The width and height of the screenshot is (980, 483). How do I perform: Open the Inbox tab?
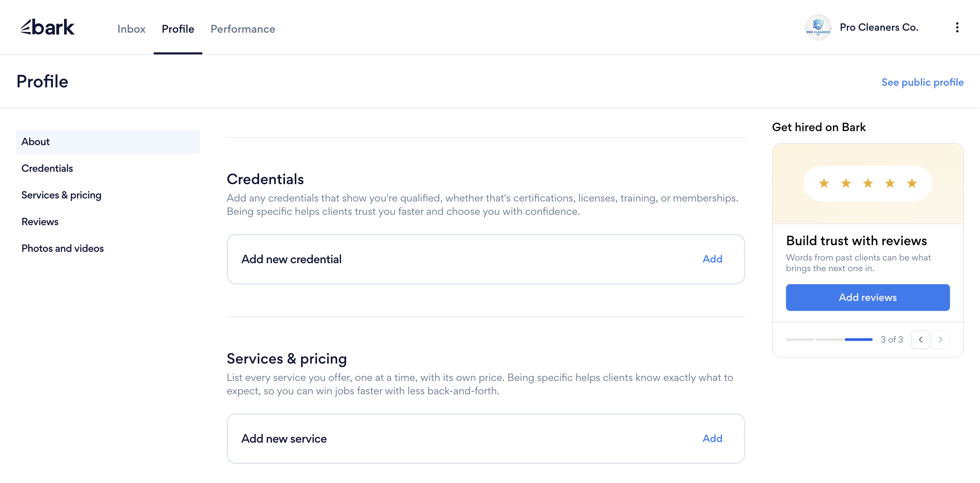pyautogui.click(x=131, y=29)
